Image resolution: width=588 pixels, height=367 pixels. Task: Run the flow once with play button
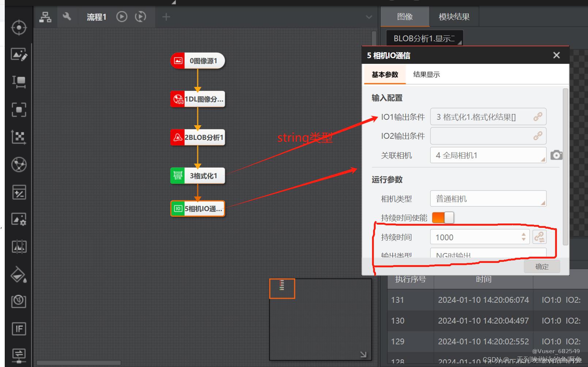pos(122,17)
